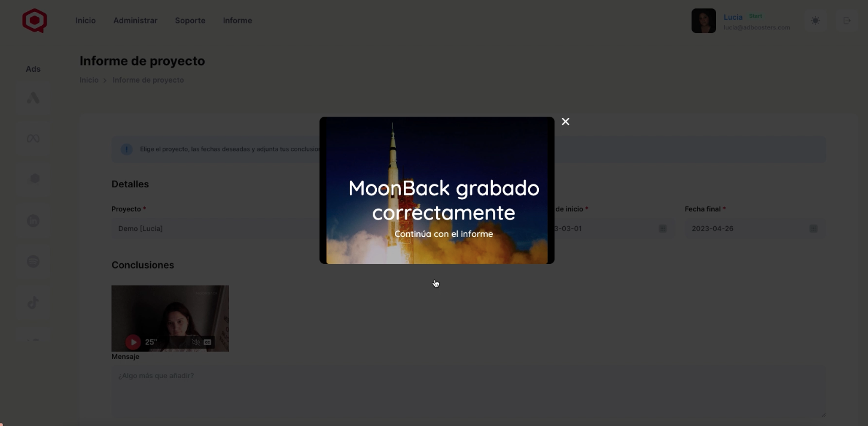Toggle closed captions on the video

click(x=208, y=342)
